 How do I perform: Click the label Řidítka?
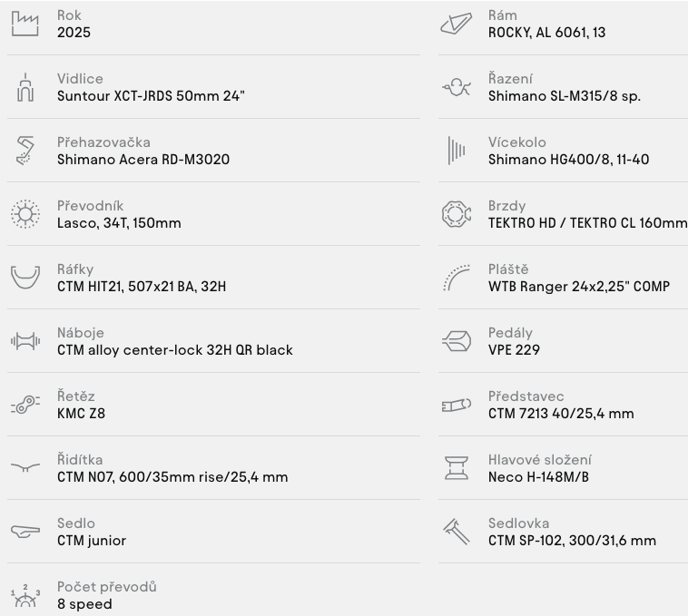point(80,459)
